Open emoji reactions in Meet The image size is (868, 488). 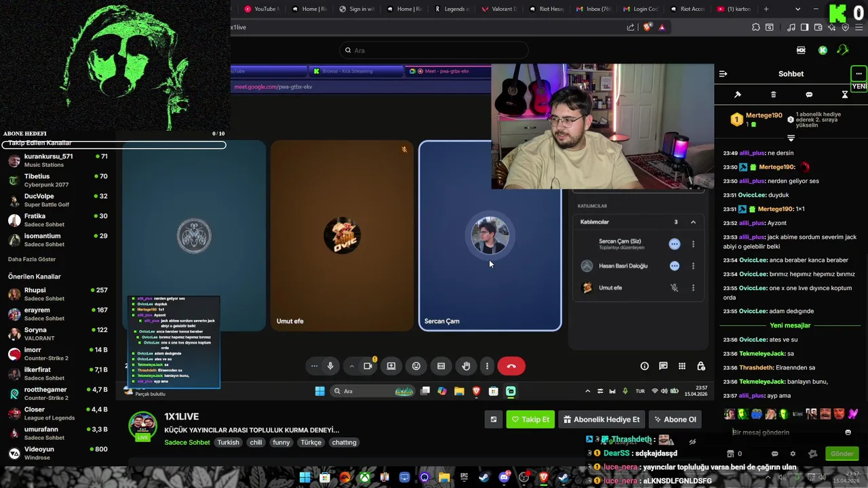[x=416, y=366]
